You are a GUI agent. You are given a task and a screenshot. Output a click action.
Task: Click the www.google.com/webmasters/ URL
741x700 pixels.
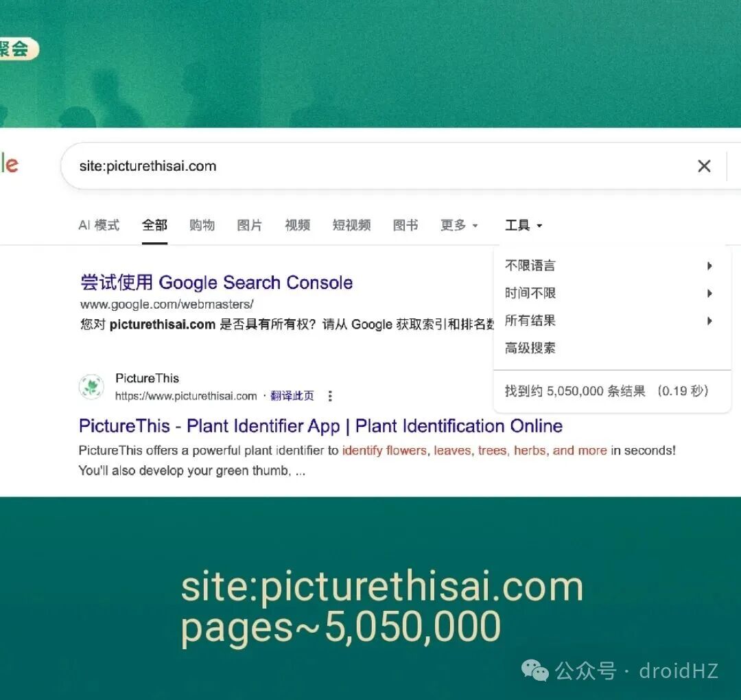pyautogui.click(x=166, y=305)
